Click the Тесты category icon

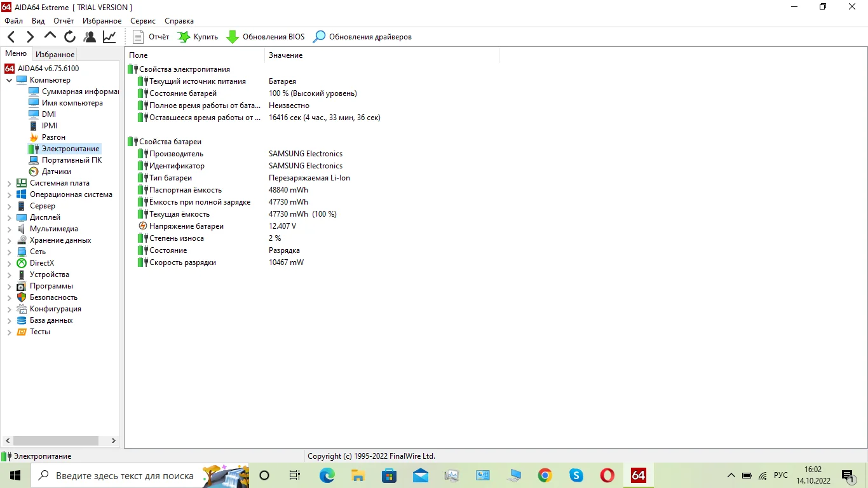(x=22, y=332)
